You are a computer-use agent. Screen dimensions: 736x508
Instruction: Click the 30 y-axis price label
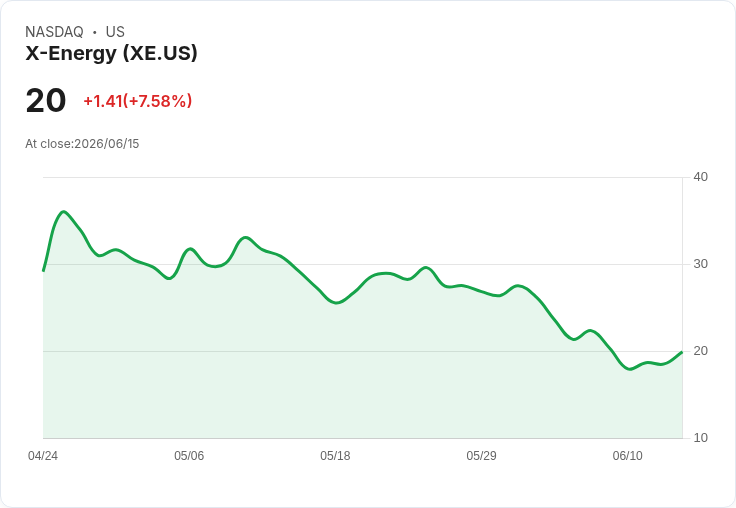click(700, 264)
